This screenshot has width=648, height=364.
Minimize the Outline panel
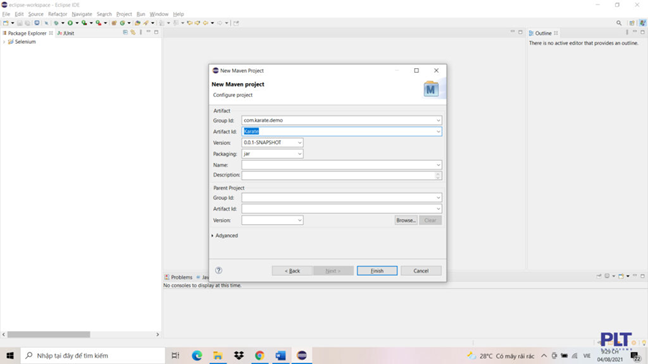tap(635, 32)
